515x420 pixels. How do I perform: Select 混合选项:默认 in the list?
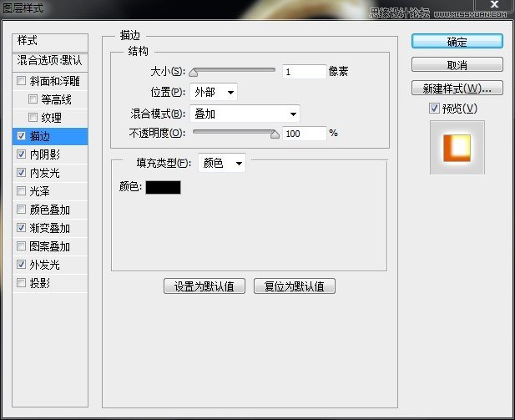50,62
